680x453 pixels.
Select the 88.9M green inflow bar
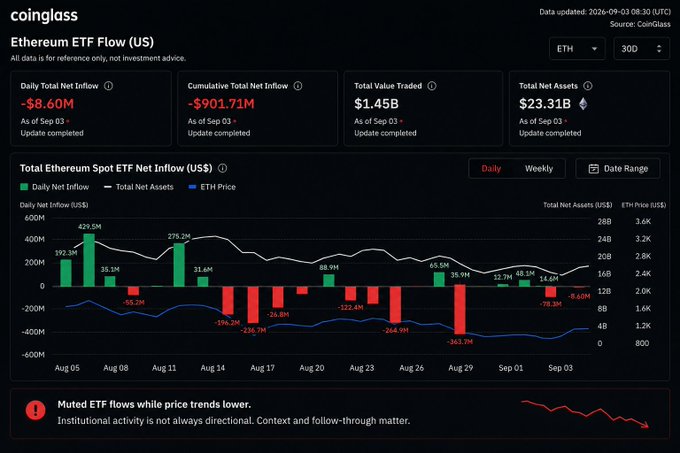point(329,280)
